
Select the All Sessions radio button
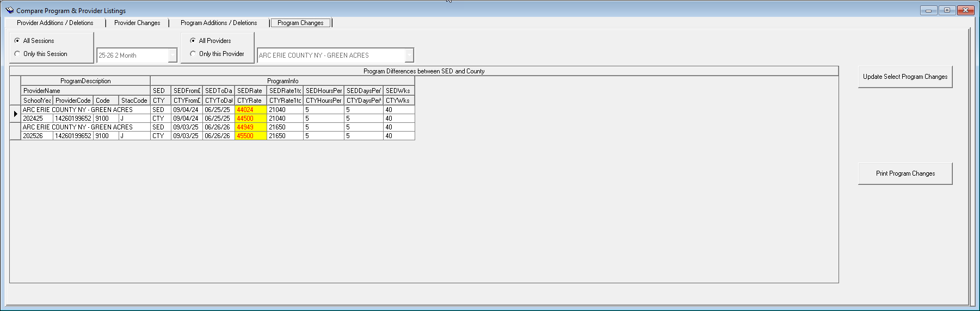[17, 41]
